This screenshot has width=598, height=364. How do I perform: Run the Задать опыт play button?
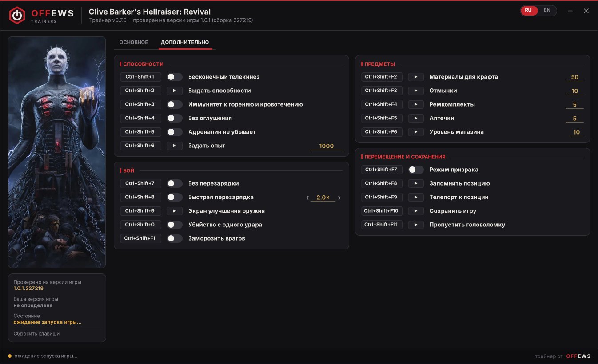pyautogui.click(x=175, y=146)
